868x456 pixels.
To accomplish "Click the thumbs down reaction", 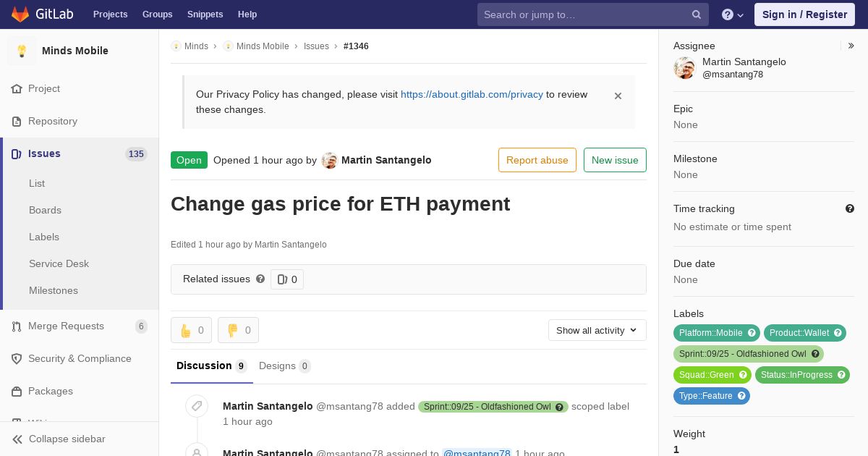I will click(238, 330).
